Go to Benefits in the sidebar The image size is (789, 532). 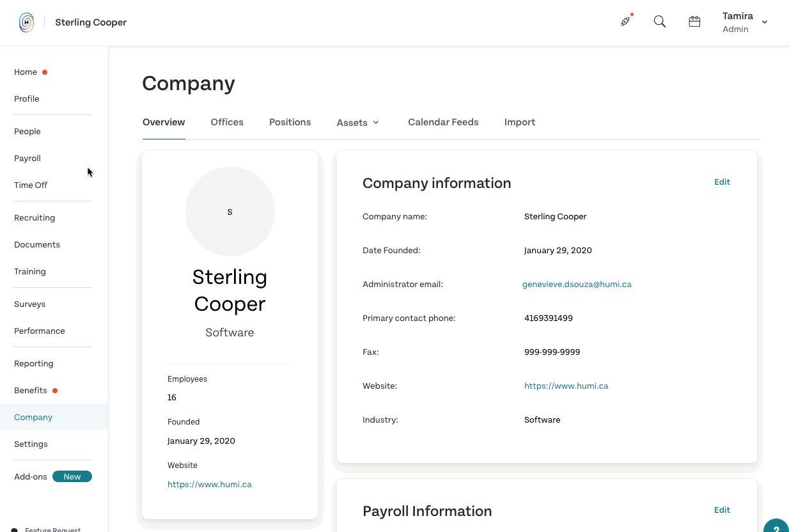[x=31, y=391]
